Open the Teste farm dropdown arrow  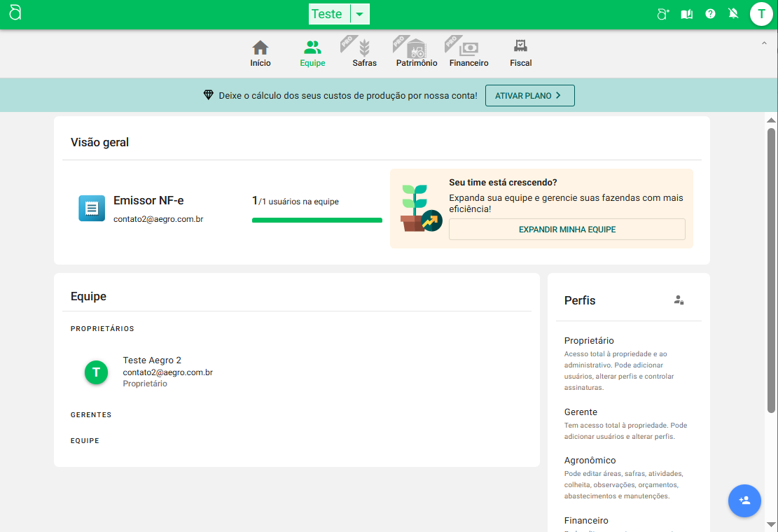point(359,14)
